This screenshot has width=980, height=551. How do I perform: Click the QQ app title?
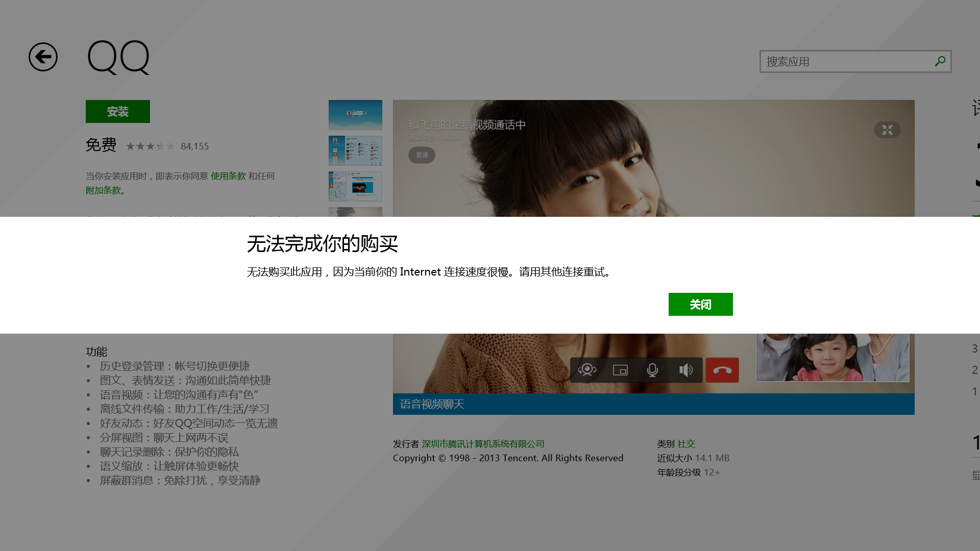(118, 57)
